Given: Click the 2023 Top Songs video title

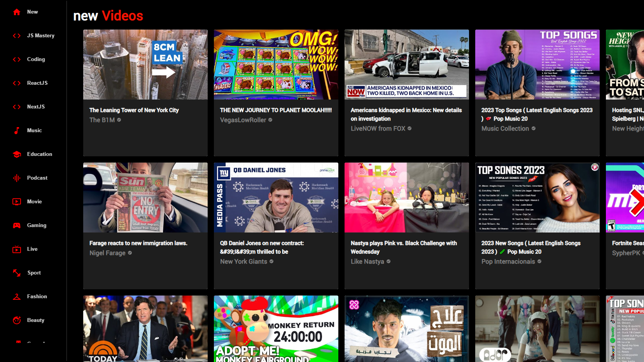Looking at the screenshot, I should (537, 114).
